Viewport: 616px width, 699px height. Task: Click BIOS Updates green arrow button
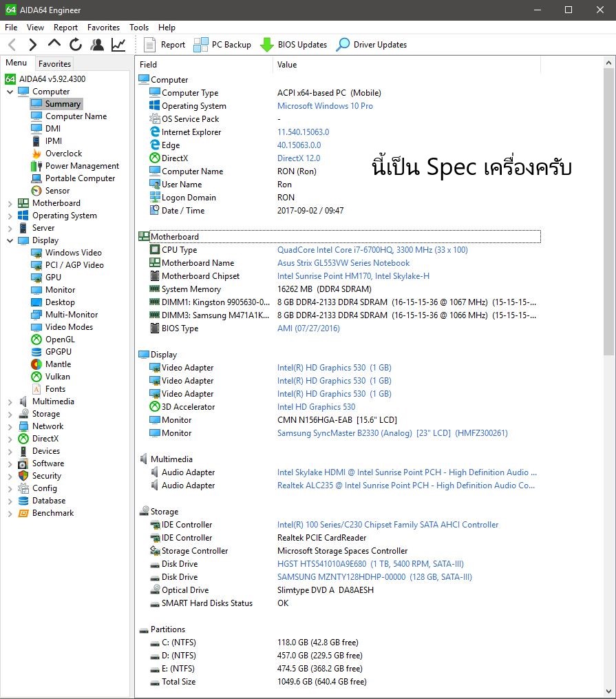[x=293, y=45]
